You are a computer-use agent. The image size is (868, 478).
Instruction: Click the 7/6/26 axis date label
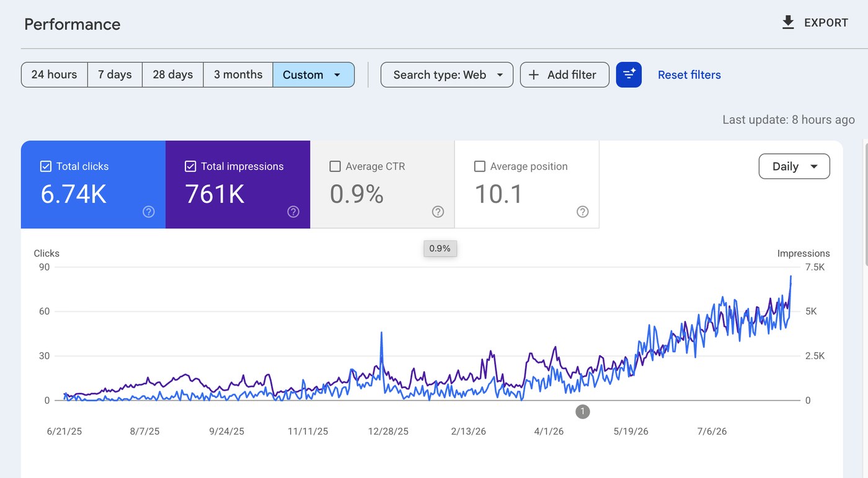click(712, 432)
